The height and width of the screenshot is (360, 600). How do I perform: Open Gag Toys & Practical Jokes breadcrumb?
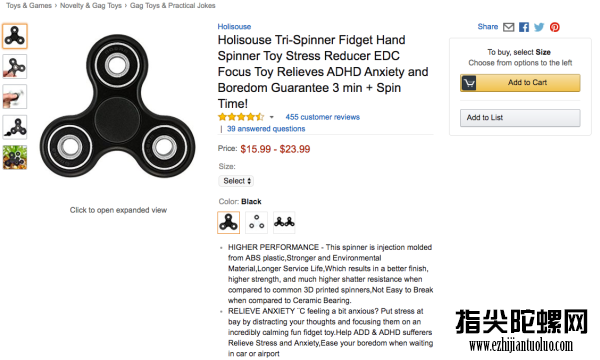click(173, 5)
